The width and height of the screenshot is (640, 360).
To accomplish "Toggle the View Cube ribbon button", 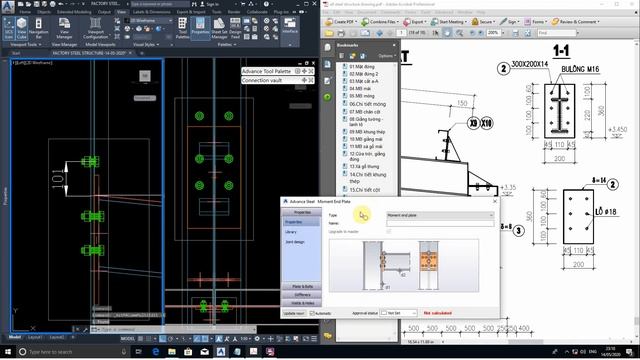I will [22, 29].
